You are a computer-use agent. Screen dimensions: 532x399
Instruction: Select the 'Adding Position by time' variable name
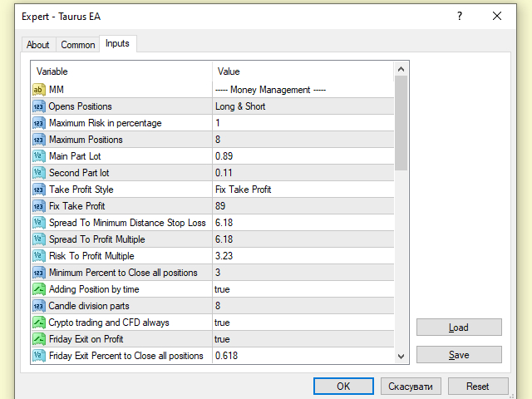[x=94, y=289]
